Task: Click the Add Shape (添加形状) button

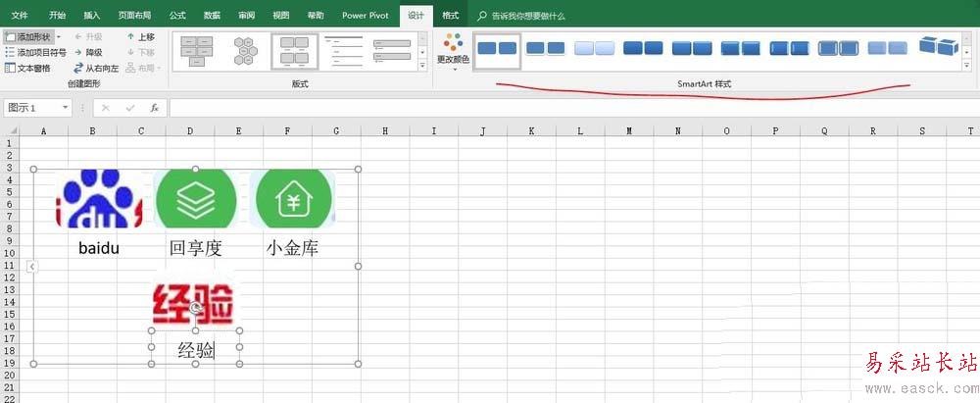Action: pos(28,37)
